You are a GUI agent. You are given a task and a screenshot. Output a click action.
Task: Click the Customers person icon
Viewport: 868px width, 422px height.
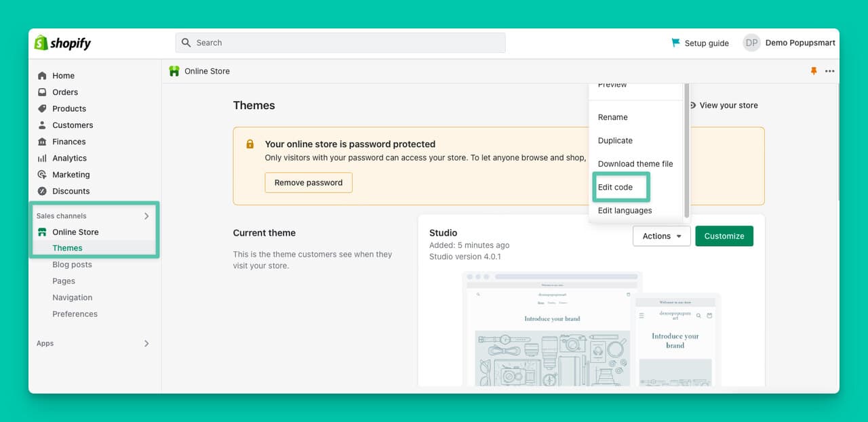point(42,125)
